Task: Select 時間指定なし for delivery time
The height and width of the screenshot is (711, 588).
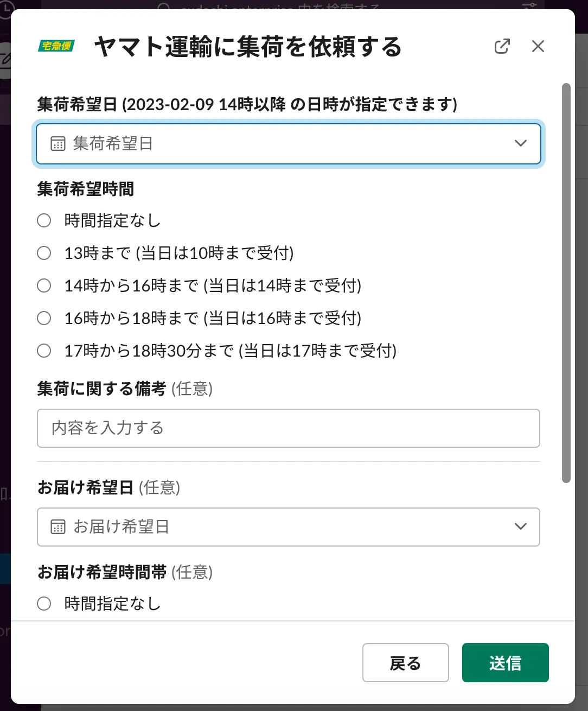Action: coord(44,604)
